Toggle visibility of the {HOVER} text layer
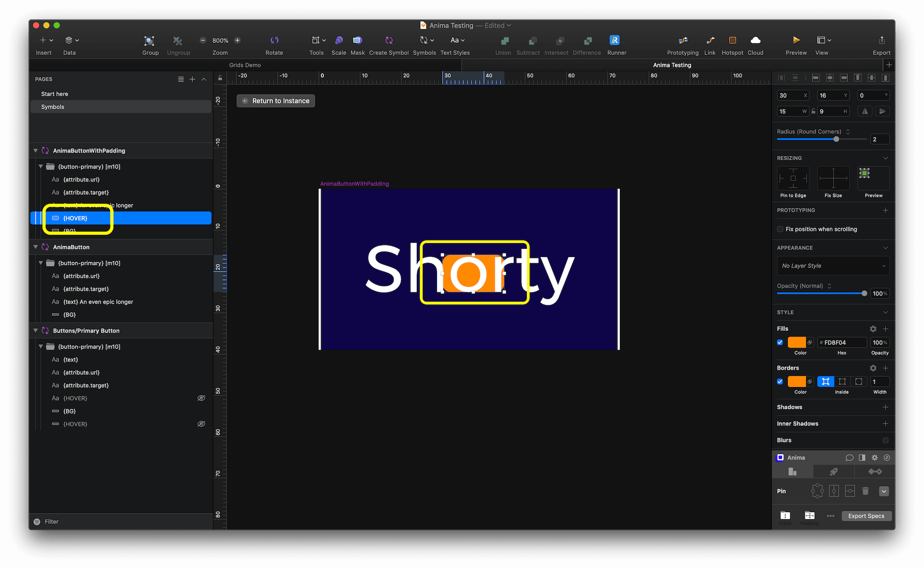 tap(201, 398)
